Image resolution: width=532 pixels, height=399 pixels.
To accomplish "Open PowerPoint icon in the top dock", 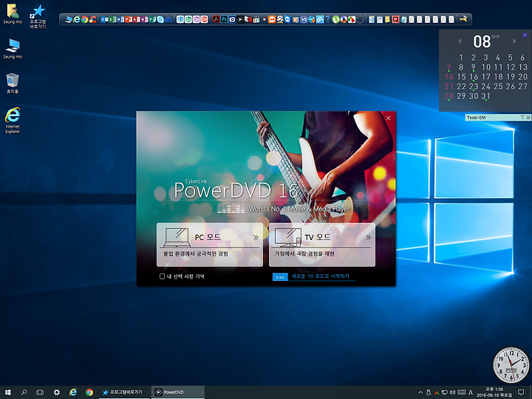I will pos(129,19).
